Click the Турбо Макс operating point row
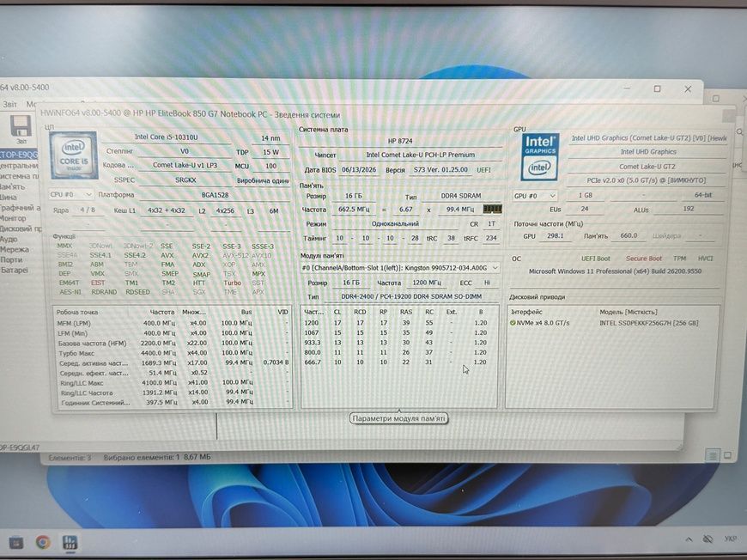 coord(173,353)
